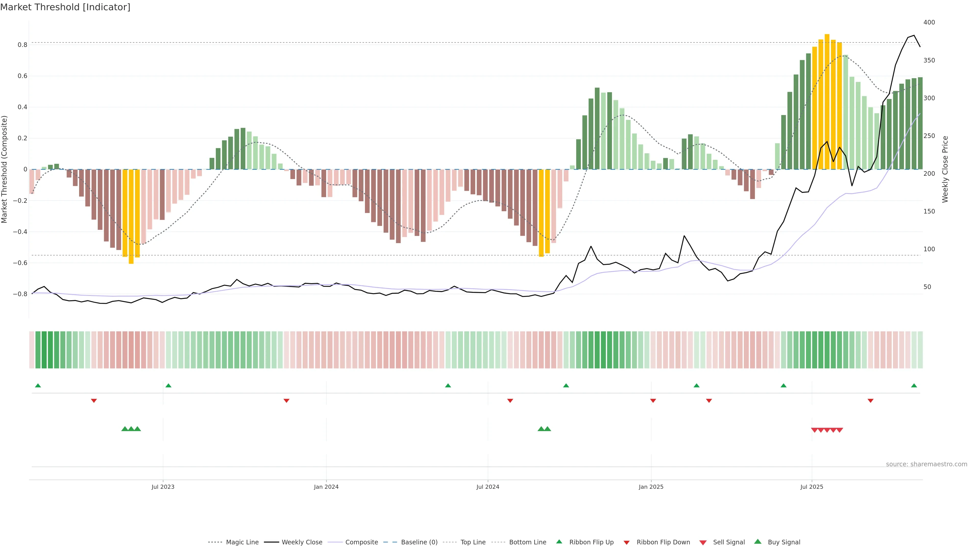The height and width of the screenshot is (551, 980).
Task: Click the lowest yellow bar before Jul 2023
Action: pyautogui.click(x=131, y=216)
